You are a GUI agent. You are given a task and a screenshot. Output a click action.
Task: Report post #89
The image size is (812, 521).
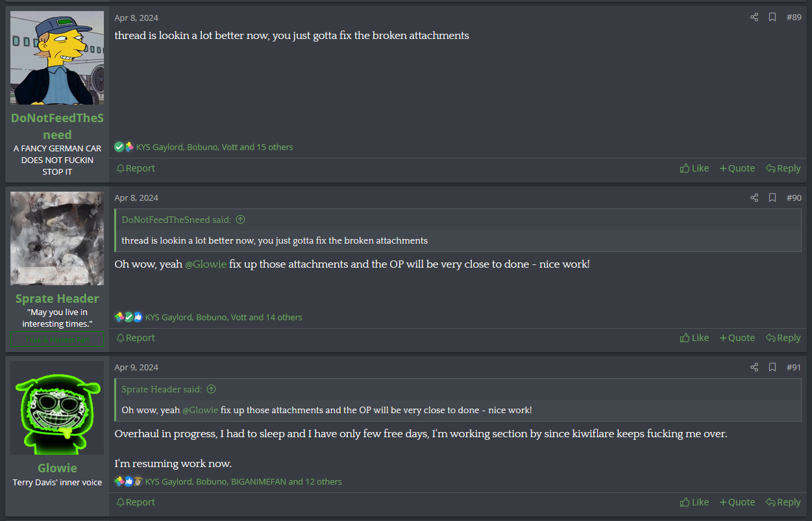pyautogui.click(x=136, y=168)
